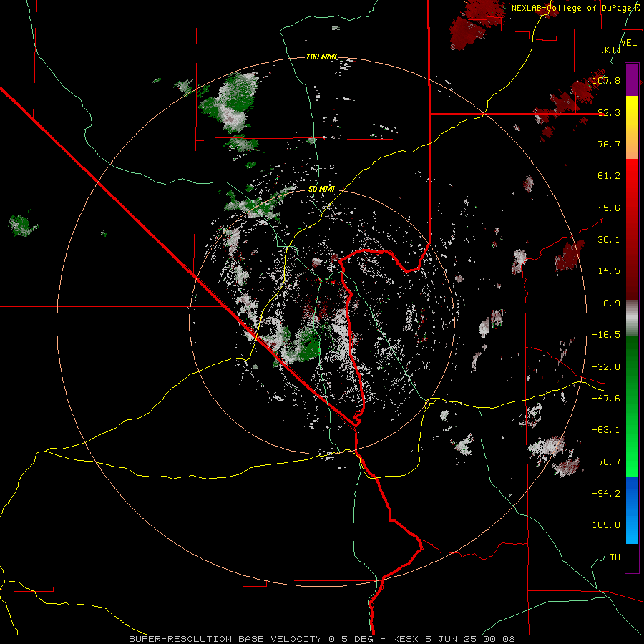Click the 00:08 timestamp
This screenshot has height=644, width=644.
point(498,639)
